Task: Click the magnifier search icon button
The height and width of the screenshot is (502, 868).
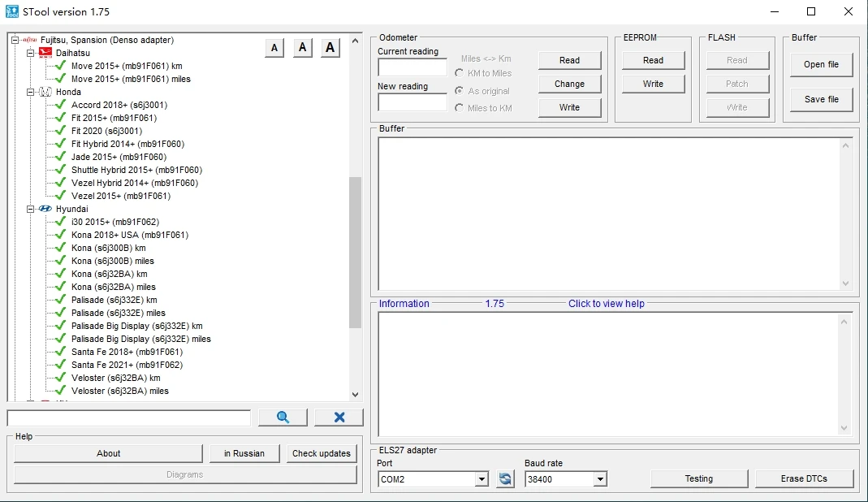Action: (283, 418)
